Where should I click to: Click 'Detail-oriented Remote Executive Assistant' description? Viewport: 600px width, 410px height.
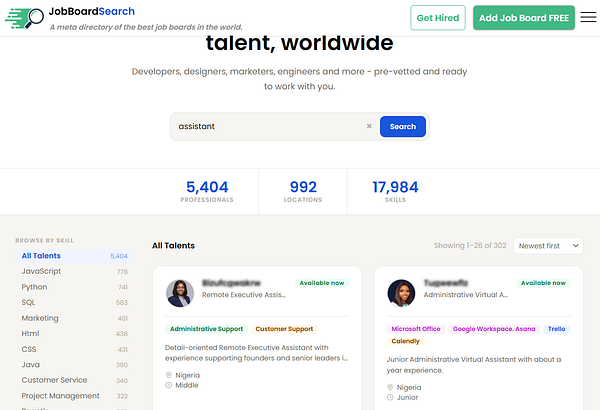256,353
